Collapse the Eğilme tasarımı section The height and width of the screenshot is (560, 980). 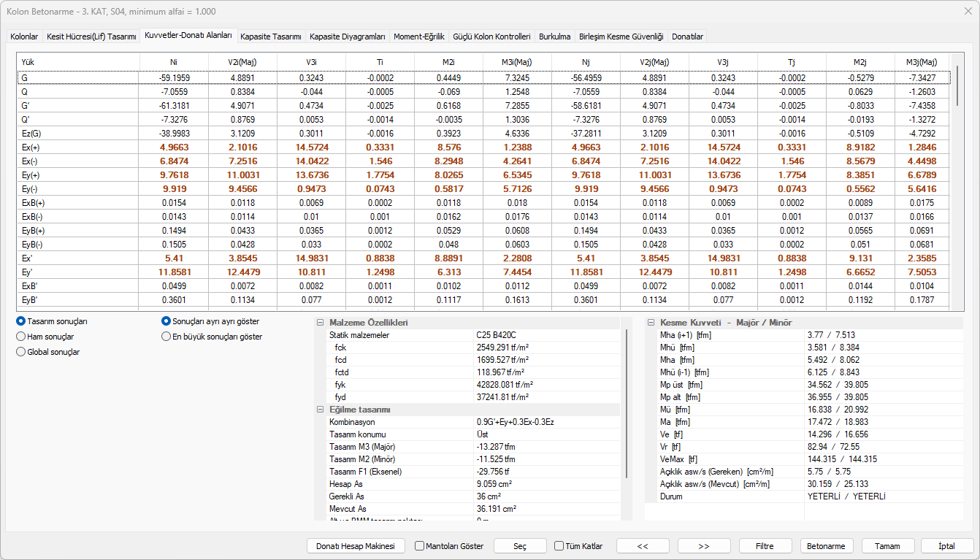tap(320, 410)
